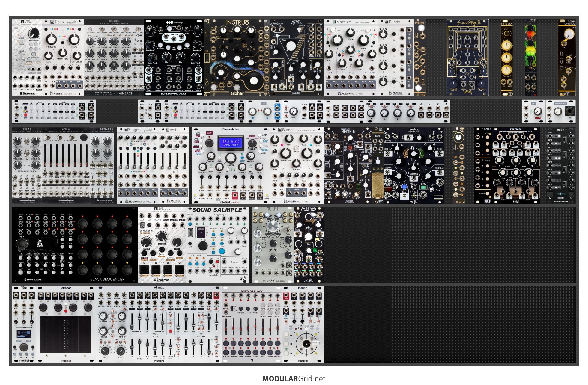
Task: Flip the LFO/VCO switch on Atlantix
Action: [113, 327]
